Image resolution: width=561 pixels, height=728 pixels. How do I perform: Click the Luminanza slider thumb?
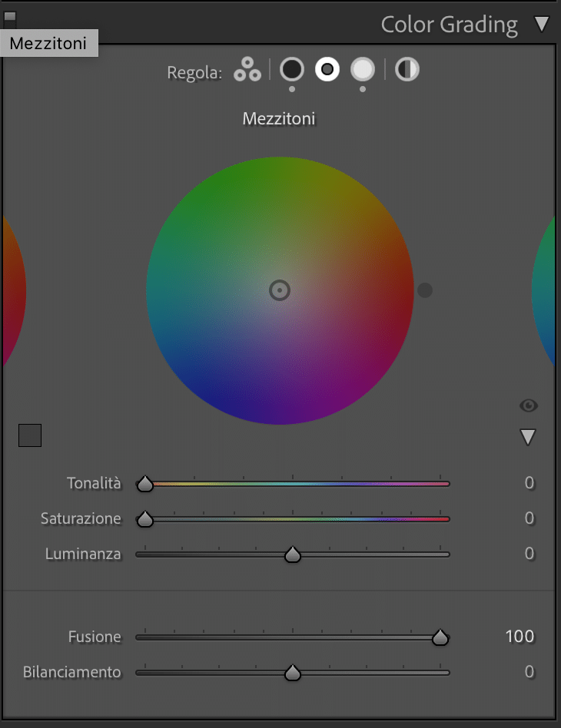292,554
